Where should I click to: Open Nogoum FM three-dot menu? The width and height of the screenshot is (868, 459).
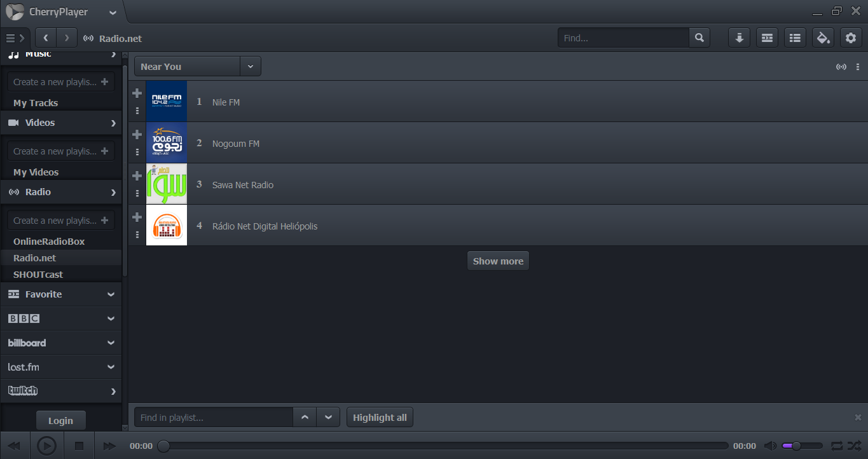click(137, 152)
